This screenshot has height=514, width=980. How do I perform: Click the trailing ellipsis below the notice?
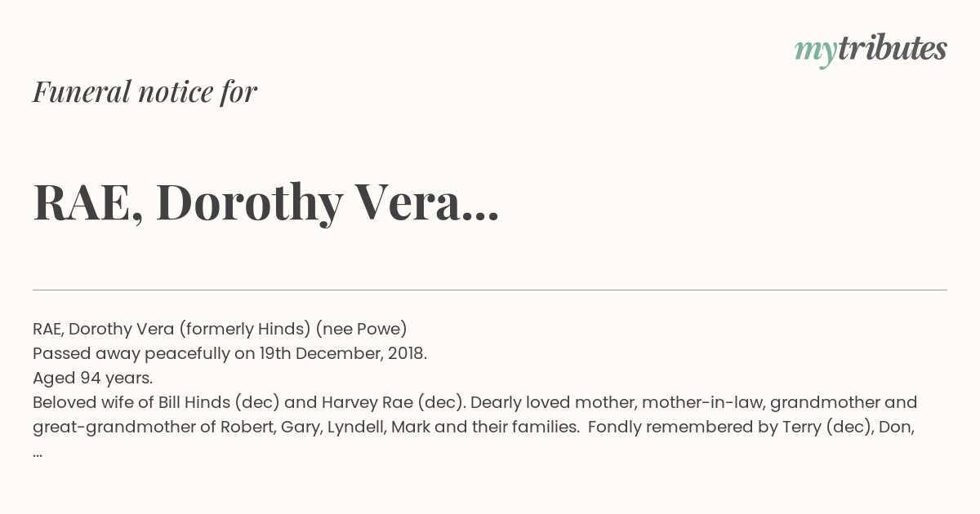(x=38, y=453)
